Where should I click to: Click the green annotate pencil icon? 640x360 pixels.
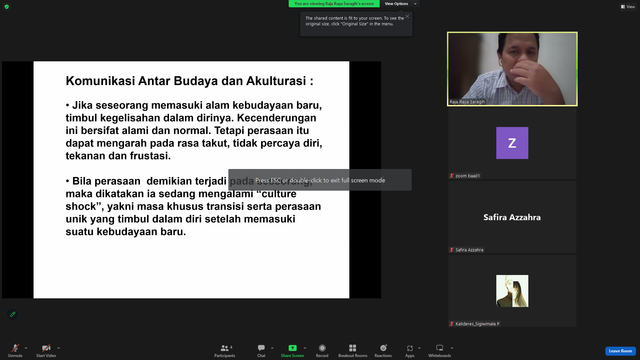point(13,314)
